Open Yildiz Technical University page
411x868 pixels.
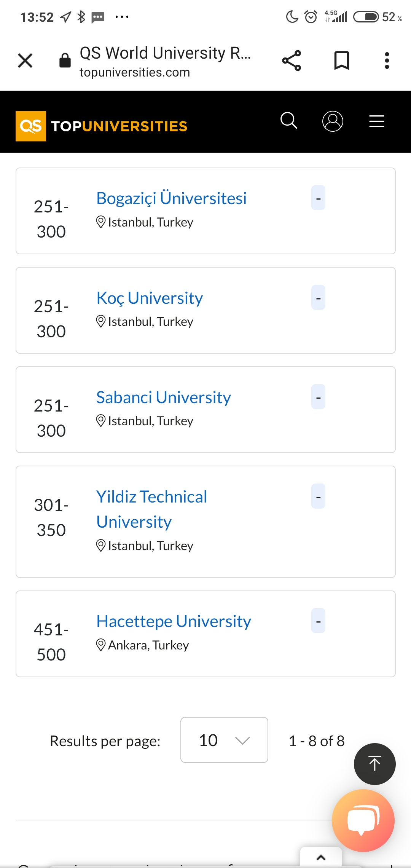[x=151, y=509]
